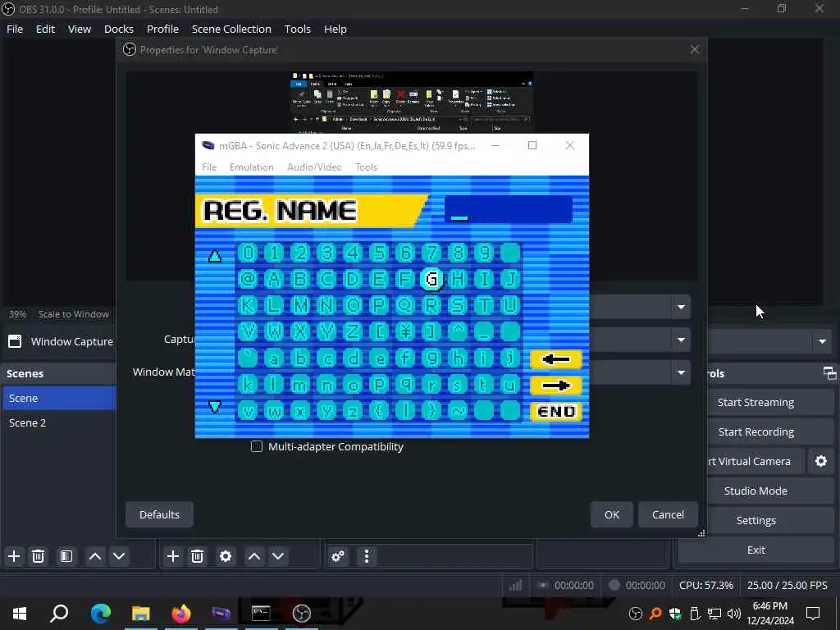Open taskbar Search icon
This screenshot has height=630, width=840.
pyautogui.click(x=59, y=613)
